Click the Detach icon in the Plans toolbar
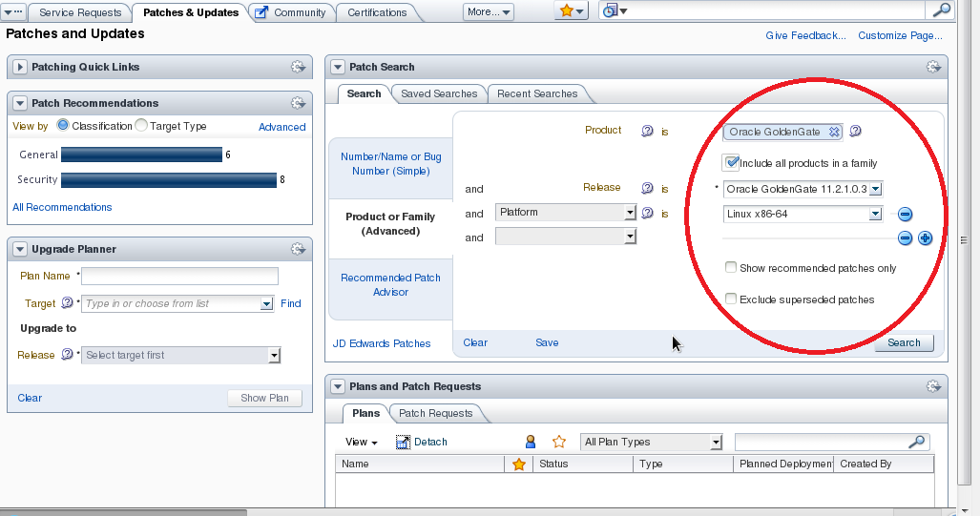Image resolution: width=980 pixels, height=516 pixels. [403, 442]
